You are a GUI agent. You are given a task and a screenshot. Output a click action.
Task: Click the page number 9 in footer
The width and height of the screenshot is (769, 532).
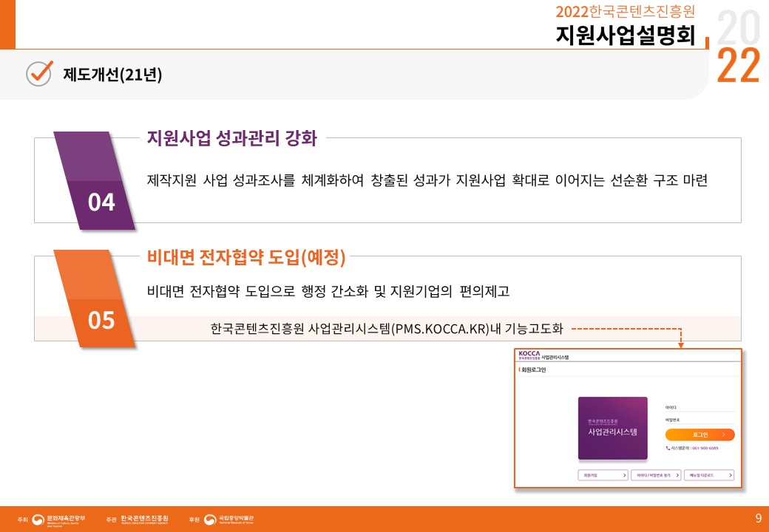point(758,518)
